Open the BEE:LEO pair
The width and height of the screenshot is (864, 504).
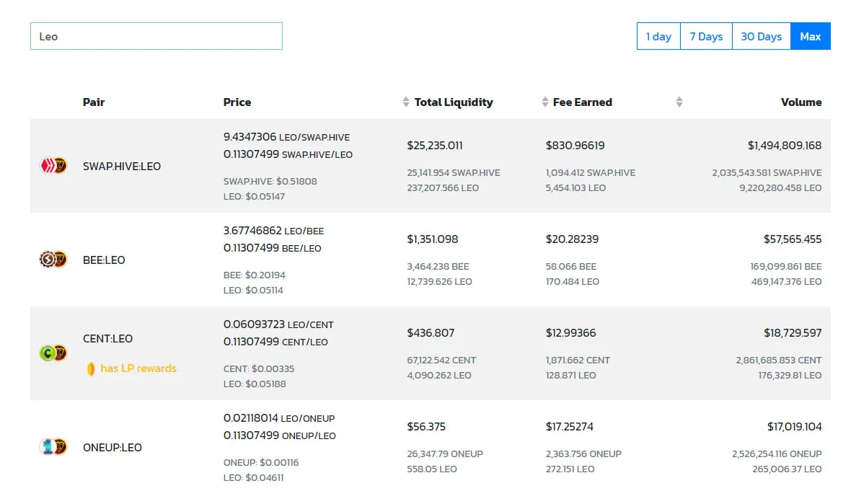point(104,260)
